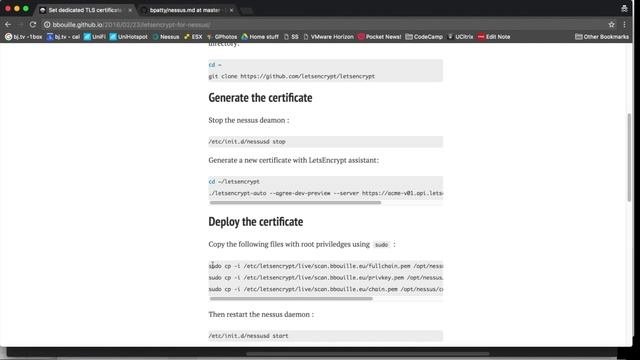640x360 pixels.
Task: Open the GPhotos bookmark
Action: 222,37
